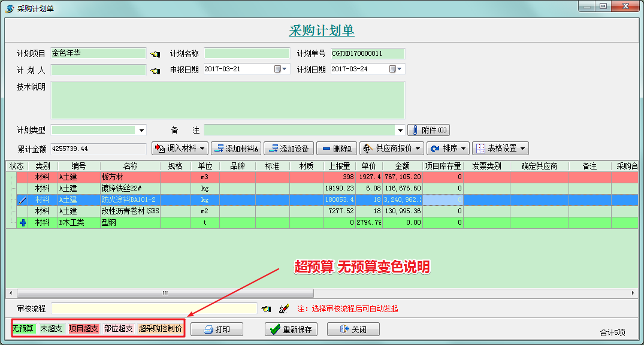Click the 打印 print button
This screenshot has height=345, width=644.
217,329
